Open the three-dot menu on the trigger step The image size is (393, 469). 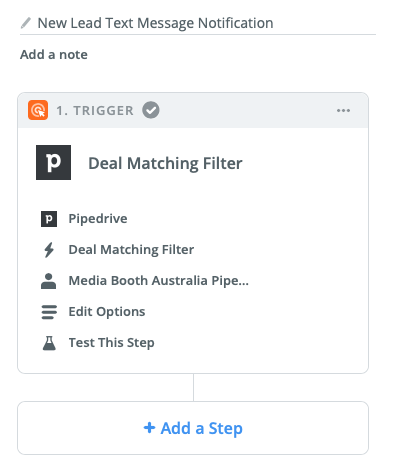[343, 110]
